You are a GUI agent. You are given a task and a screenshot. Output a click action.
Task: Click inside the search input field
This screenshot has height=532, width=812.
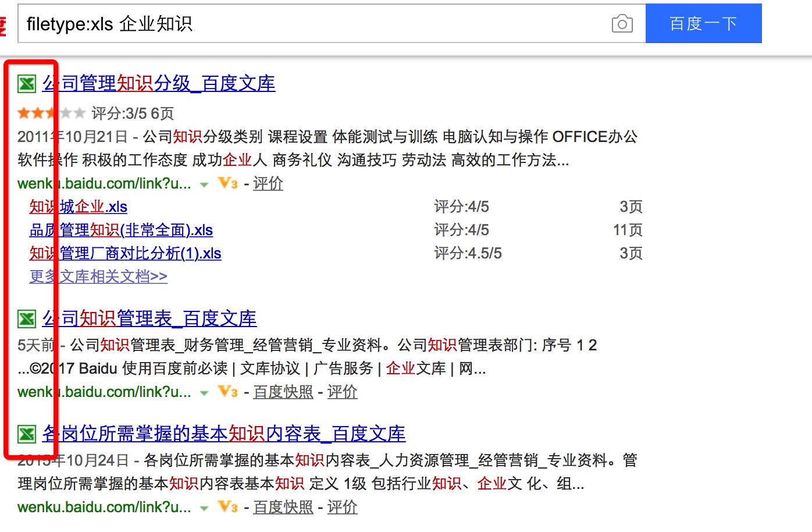click(x=291, y=23)
